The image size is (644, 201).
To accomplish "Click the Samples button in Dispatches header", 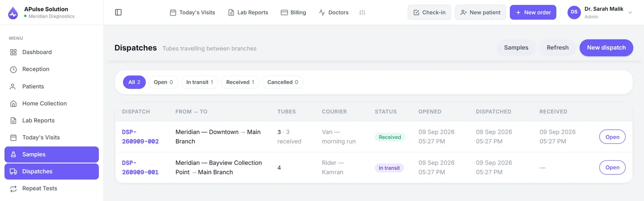I will pyautogui.click(x=516, y=48).
